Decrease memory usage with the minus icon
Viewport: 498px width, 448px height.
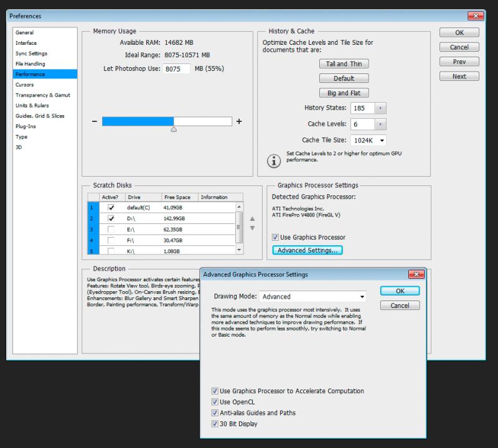click(x=95, y=121)
